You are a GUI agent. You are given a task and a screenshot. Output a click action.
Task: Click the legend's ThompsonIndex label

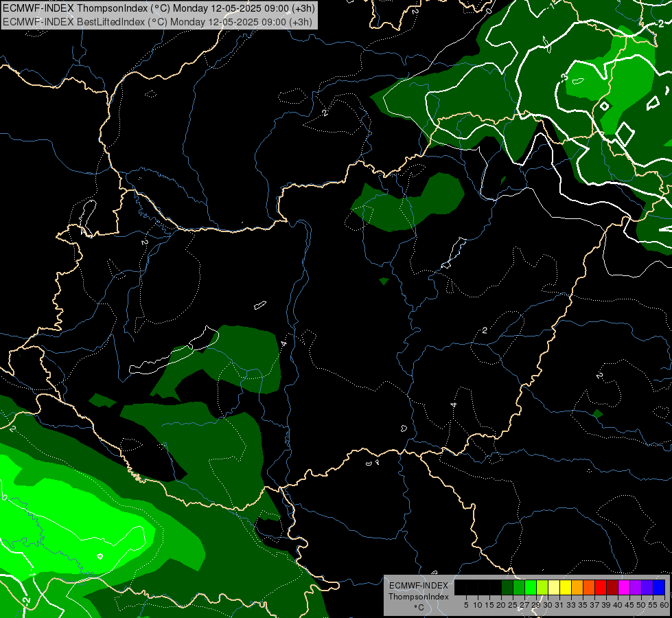[419, 597]
